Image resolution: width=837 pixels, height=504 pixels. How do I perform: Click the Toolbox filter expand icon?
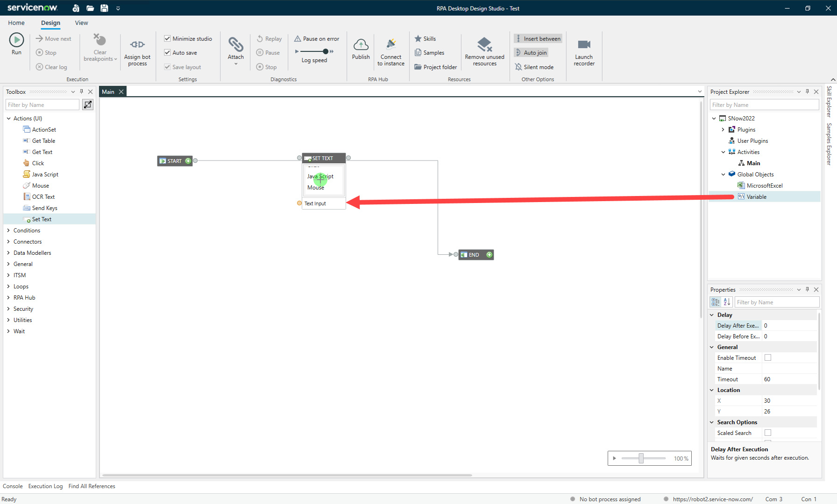pos(88,105)
